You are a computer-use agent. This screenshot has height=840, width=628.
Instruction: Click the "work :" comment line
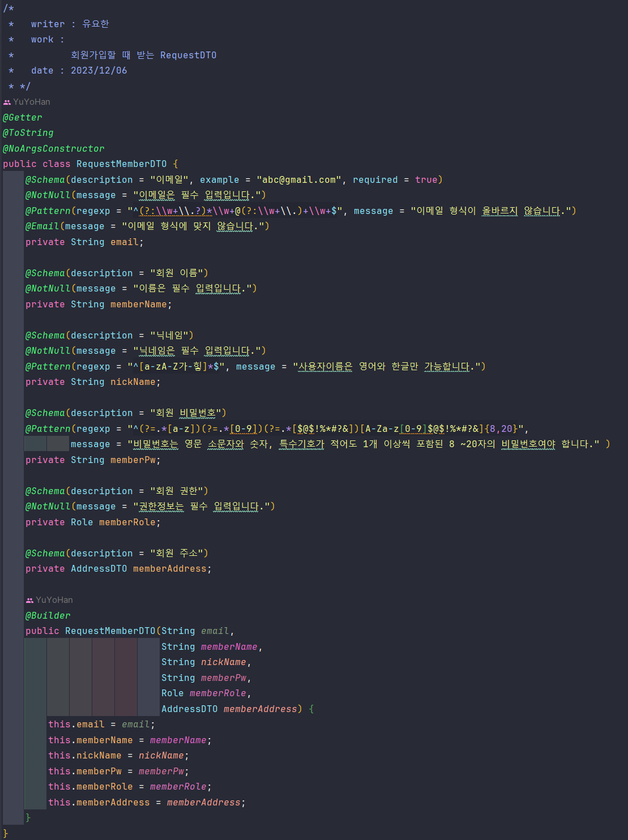(48, 40)
